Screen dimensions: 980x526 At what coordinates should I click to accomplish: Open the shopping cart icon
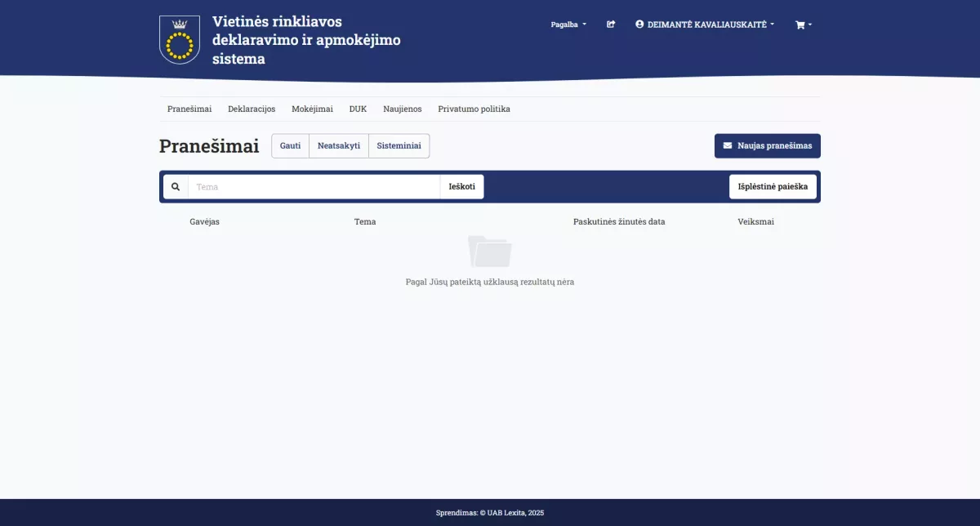click(799, 24)
